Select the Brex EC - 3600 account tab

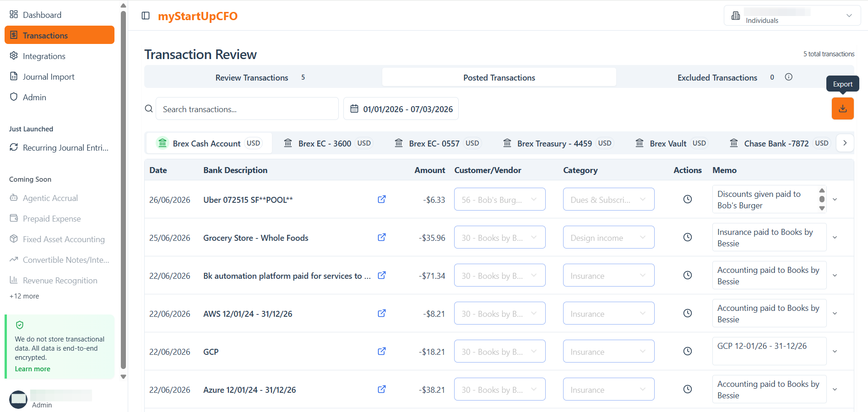pyautogui.click(x=328, y=143)
